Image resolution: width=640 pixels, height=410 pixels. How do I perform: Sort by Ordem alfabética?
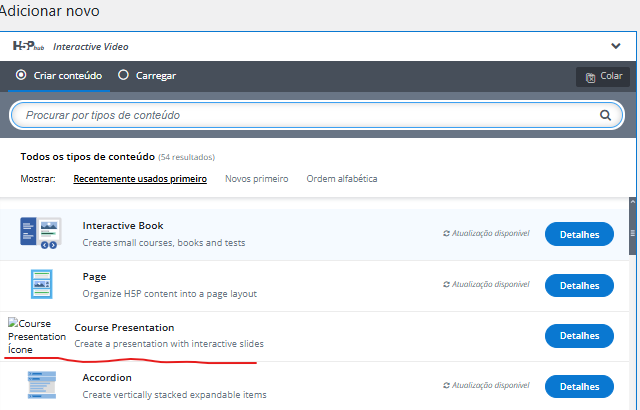[x=342, y=179]
